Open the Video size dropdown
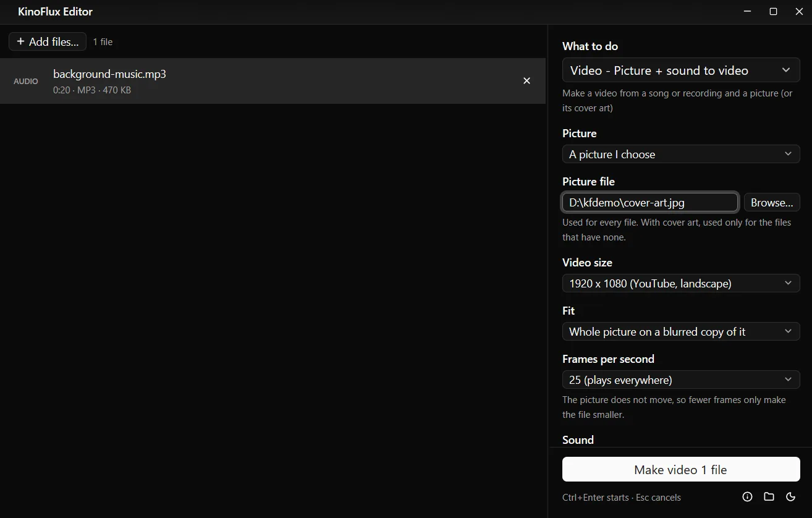 [681, 284]
